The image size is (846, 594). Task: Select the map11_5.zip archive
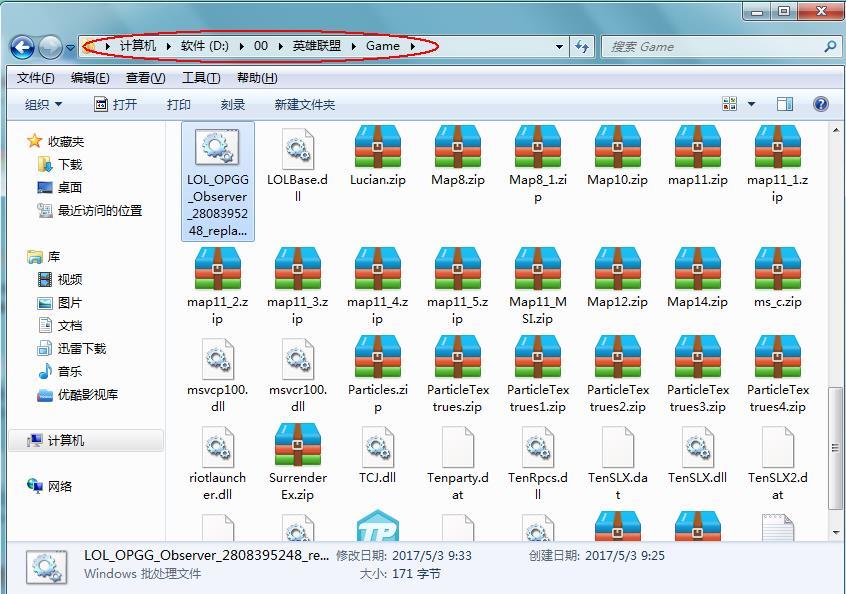point(458,286)
